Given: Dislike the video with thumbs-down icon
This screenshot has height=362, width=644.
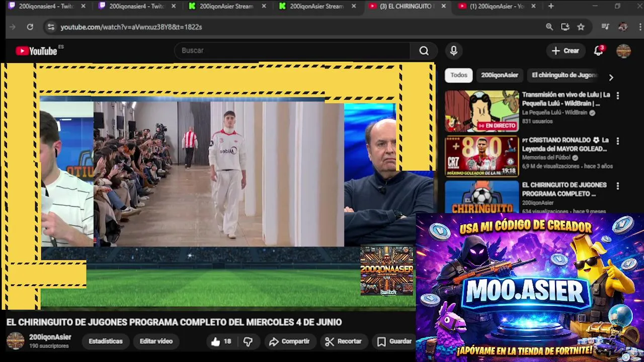Looking at the screenshot, I should coord(248,341).
